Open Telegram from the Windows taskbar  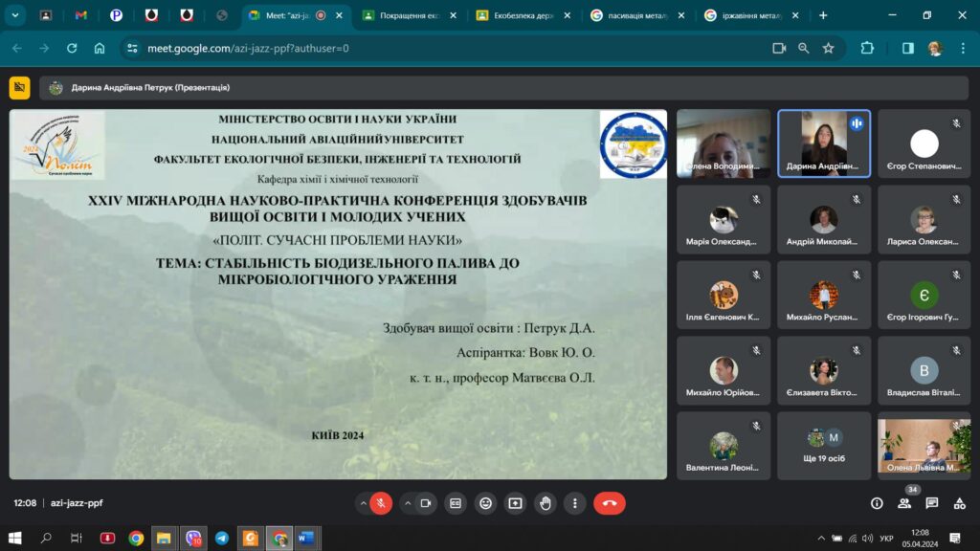pos(222,539)
